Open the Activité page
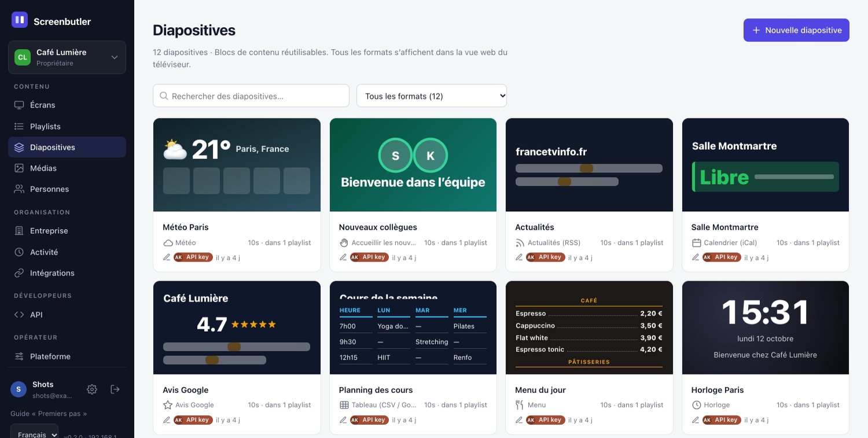868x438 pixels. tap(67, 252)
